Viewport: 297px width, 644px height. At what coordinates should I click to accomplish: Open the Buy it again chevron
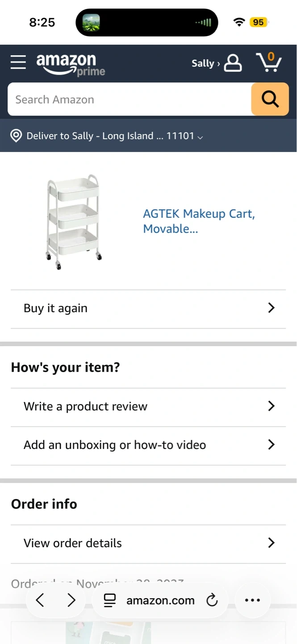click(x=271, y=308)
